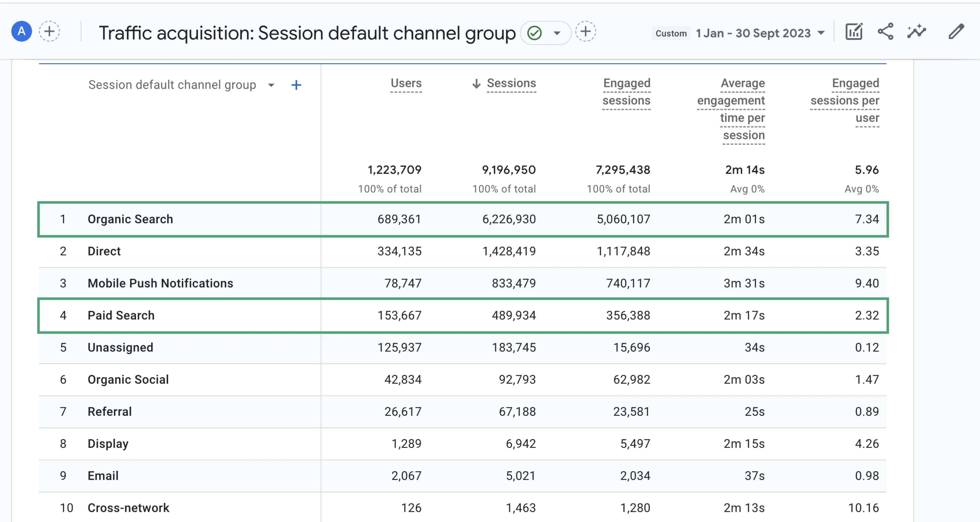Click the total users value 1,223,709
The width and height of the screenshot is (980, 522).
395,170
